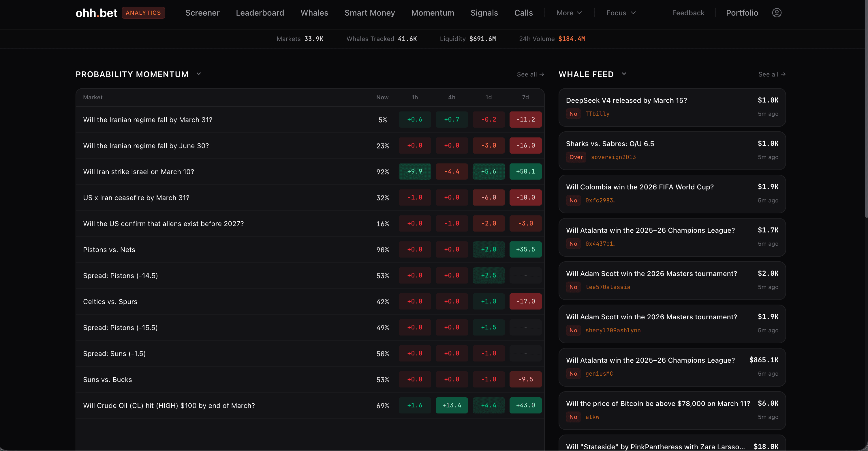Image resolution: width=868 pixels, height=451 pixels.
Task: Select the Signals nav item
Action: (484, 12)
